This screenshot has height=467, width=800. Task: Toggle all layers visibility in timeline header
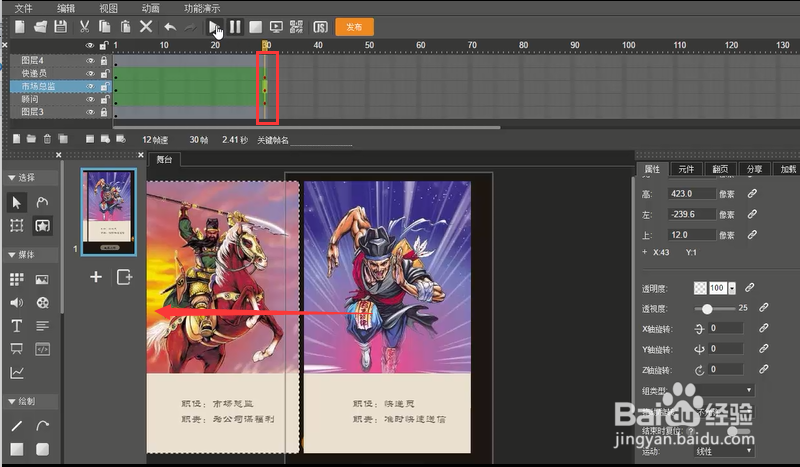90,45
